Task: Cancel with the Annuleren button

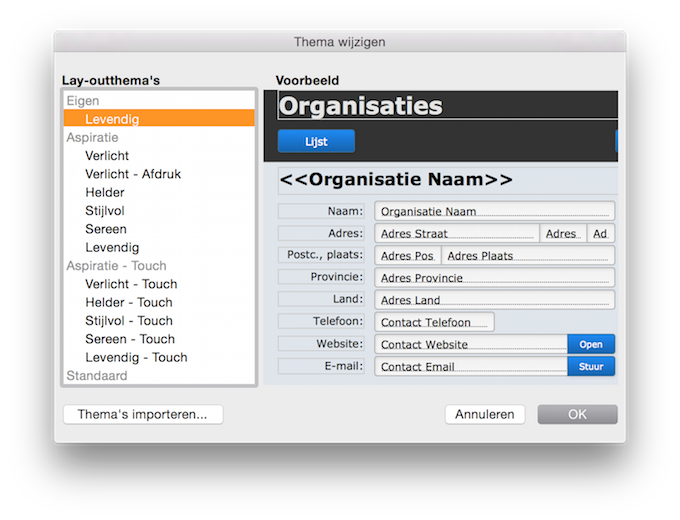Action: 485,415
